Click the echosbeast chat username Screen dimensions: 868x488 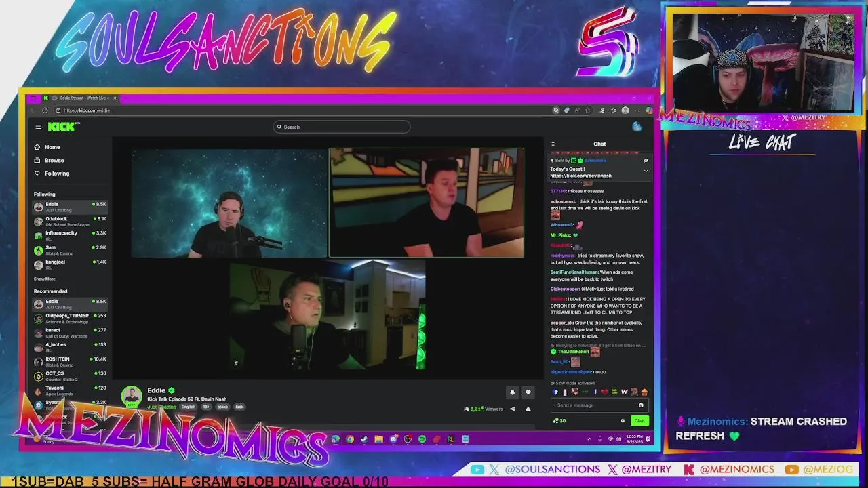click(563, 201)
